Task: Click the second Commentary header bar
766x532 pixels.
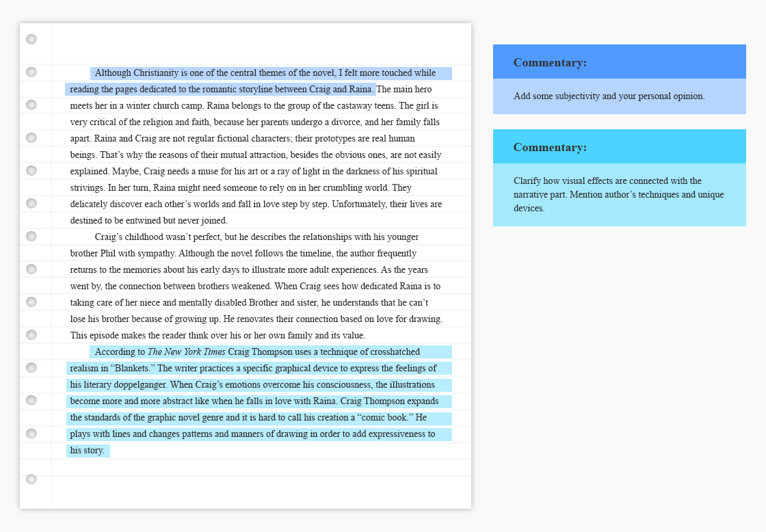Action: pos(619,146)
